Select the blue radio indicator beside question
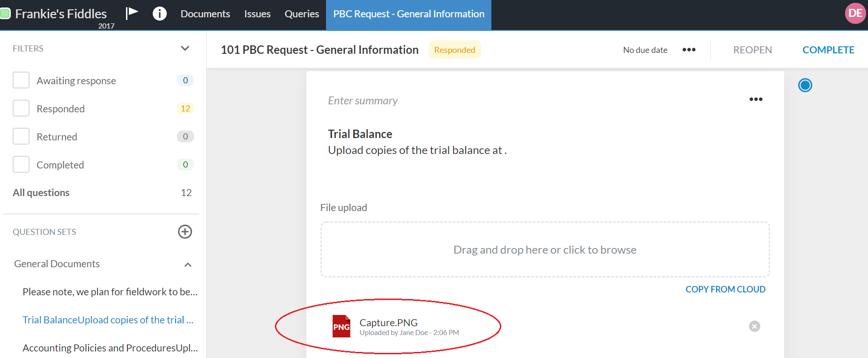The width and height of the screenshot is (868, 358). click(805, 85)
